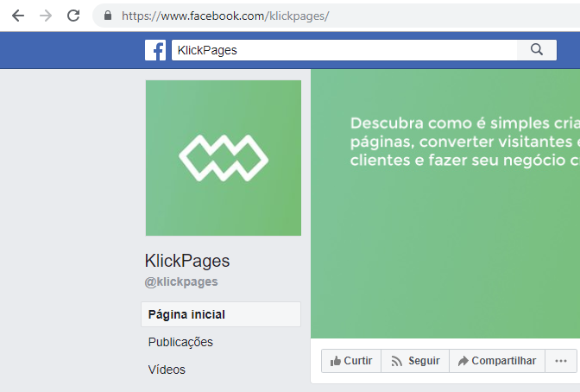The height and width of the screenshot is (392, 580).
Task: Like the page with Curtir
Action: tap(351, 361)
